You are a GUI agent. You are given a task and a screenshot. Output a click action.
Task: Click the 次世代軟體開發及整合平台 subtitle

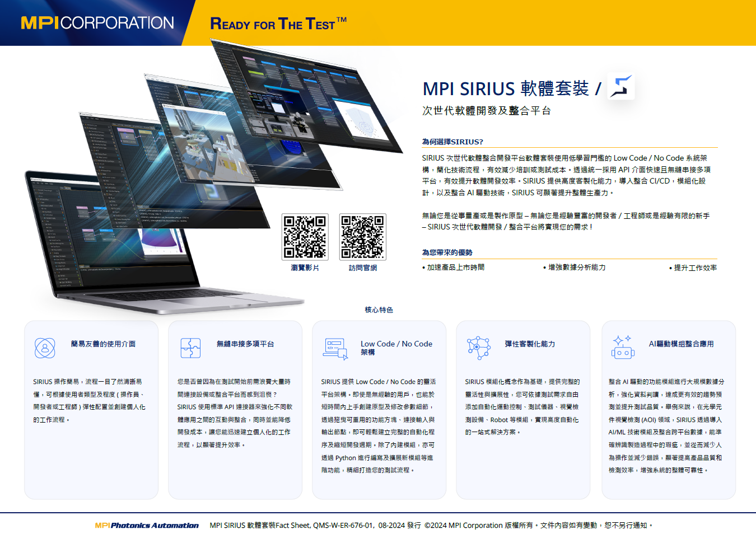pyautogui.click(x=487, y=111)
